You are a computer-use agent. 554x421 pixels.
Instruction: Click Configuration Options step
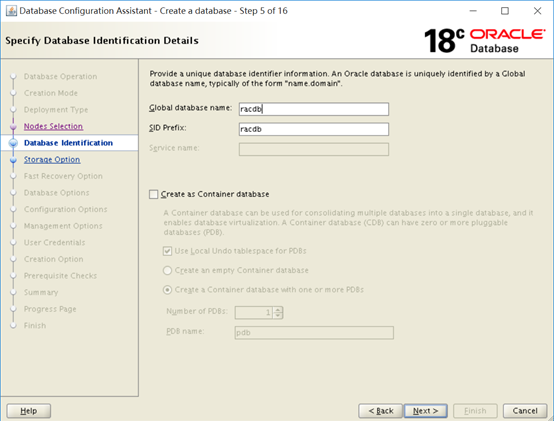coord(65,209)
